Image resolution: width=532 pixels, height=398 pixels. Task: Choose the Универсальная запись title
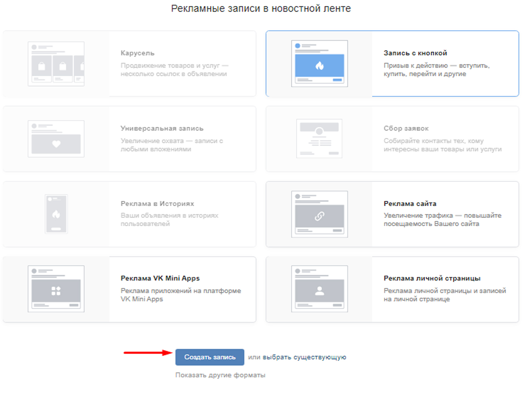click(162, 128)
